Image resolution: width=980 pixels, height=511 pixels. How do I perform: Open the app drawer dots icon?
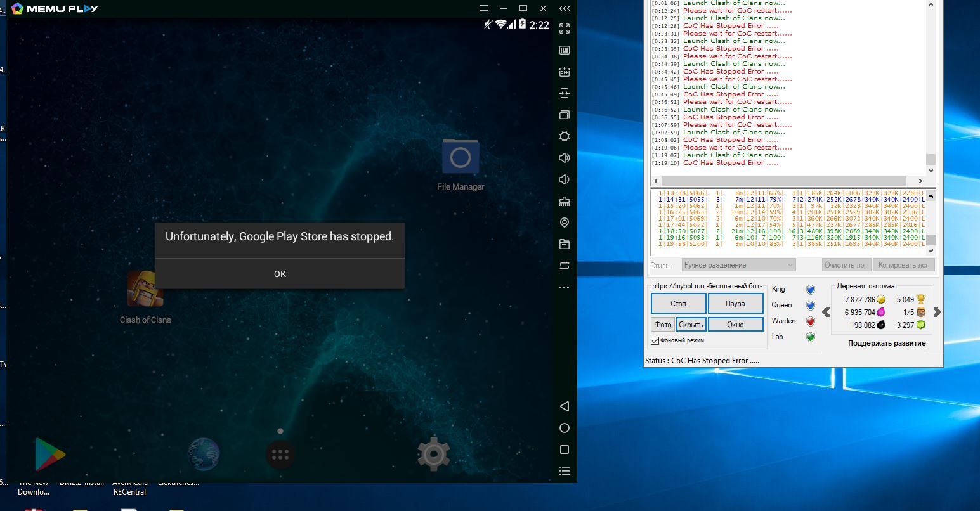click(280, 455)
